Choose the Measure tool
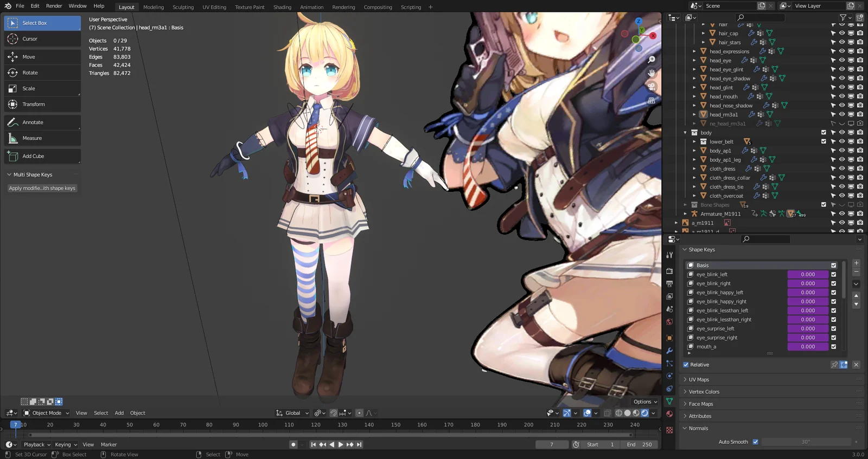Viewport: 868px width, 459px height. click(42, 138)
